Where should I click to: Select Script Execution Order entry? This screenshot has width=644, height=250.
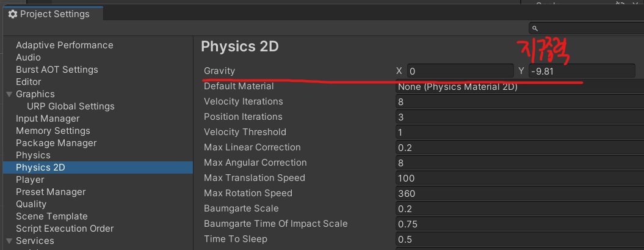click(65, 229)
